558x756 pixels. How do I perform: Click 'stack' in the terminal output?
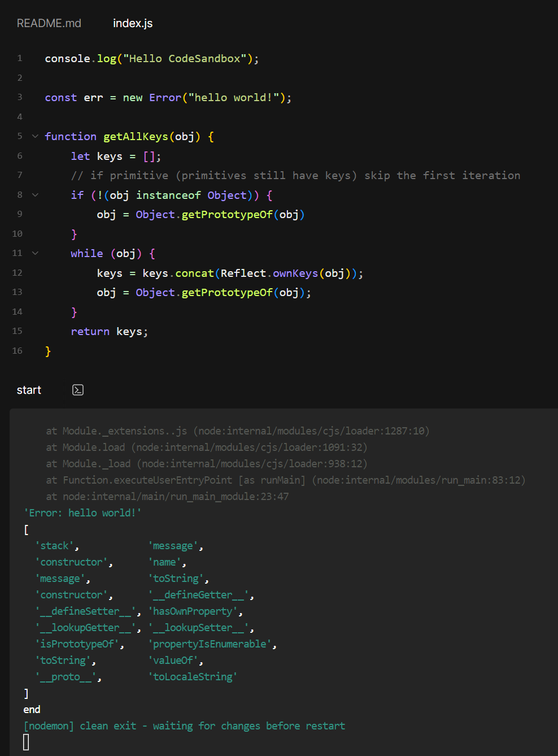57,545
